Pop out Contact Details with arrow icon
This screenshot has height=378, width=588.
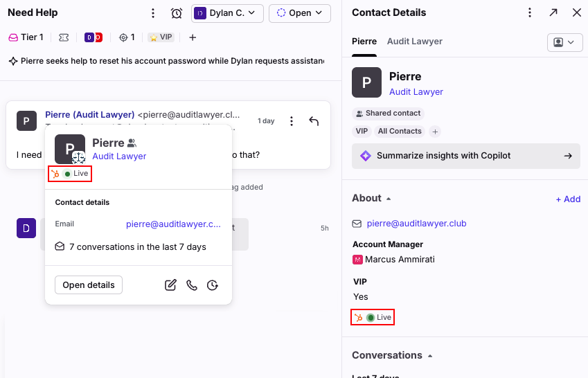click(x=553, y=12)
